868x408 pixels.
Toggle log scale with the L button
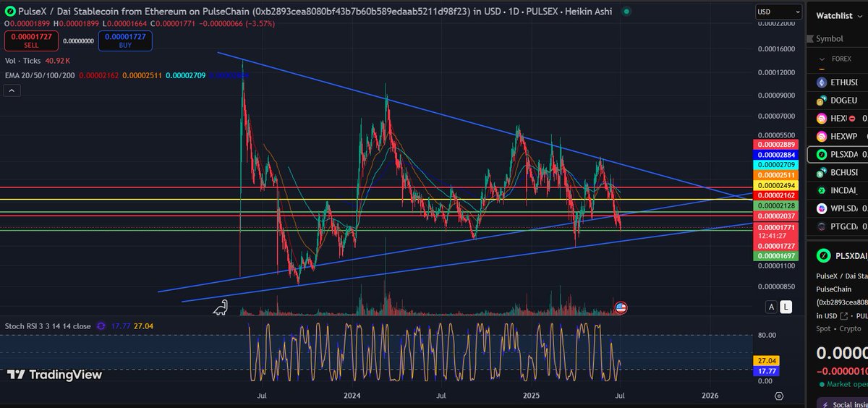(x=786, y=307)
